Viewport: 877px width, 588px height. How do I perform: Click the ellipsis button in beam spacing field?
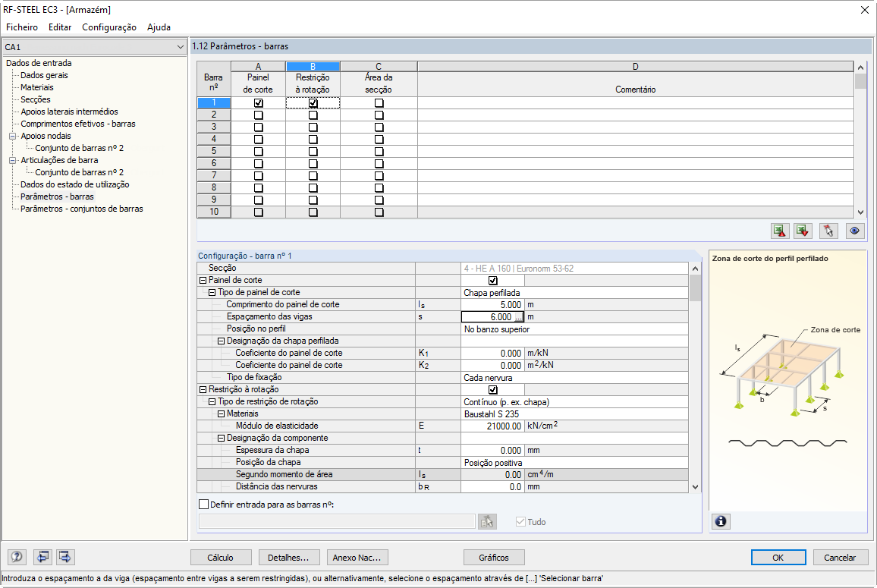point(518,317)
